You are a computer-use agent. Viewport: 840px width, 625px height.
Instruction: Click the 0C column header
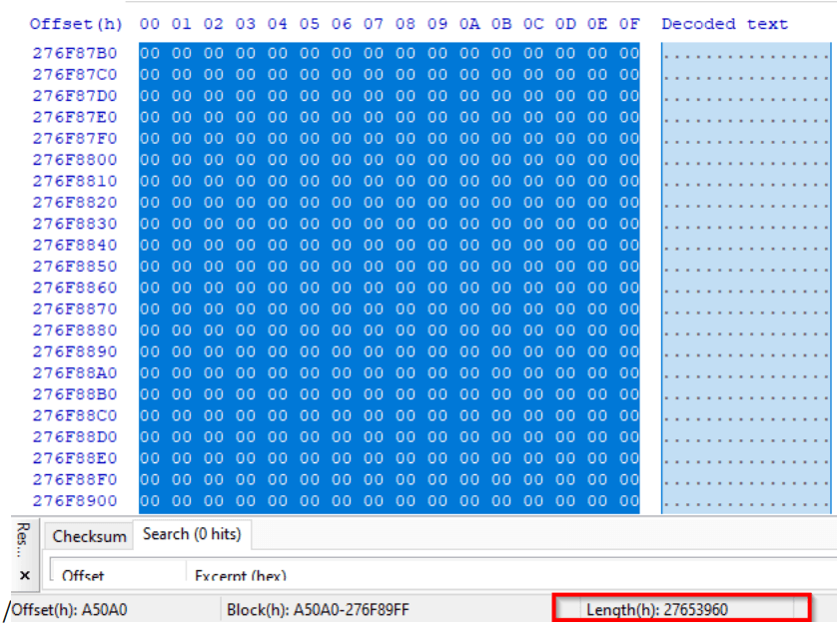[533, 24]
